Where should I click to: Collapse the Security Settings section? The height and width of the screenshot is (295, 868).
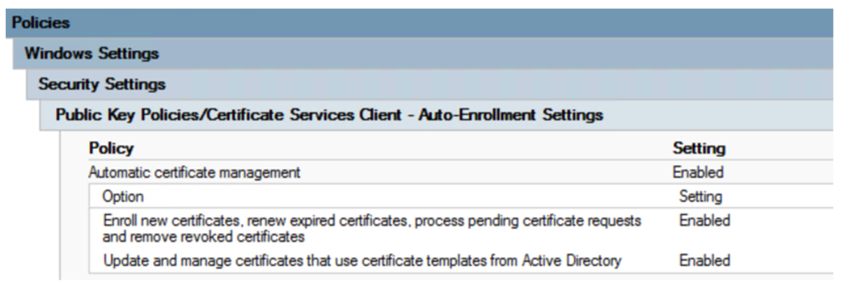(x=102, y=84)
